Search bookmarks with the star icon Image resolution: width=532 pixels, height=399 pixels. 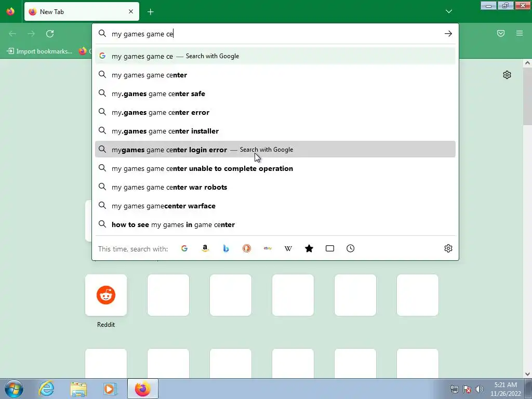309,248
